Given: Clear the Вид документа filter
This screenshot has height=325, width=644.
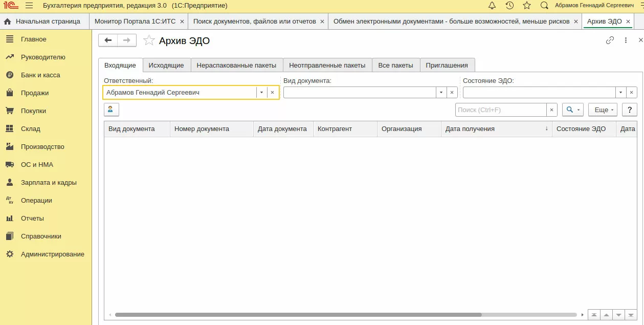Looking at the screenshot, I should pyautogui.click(x=452, y=93).
